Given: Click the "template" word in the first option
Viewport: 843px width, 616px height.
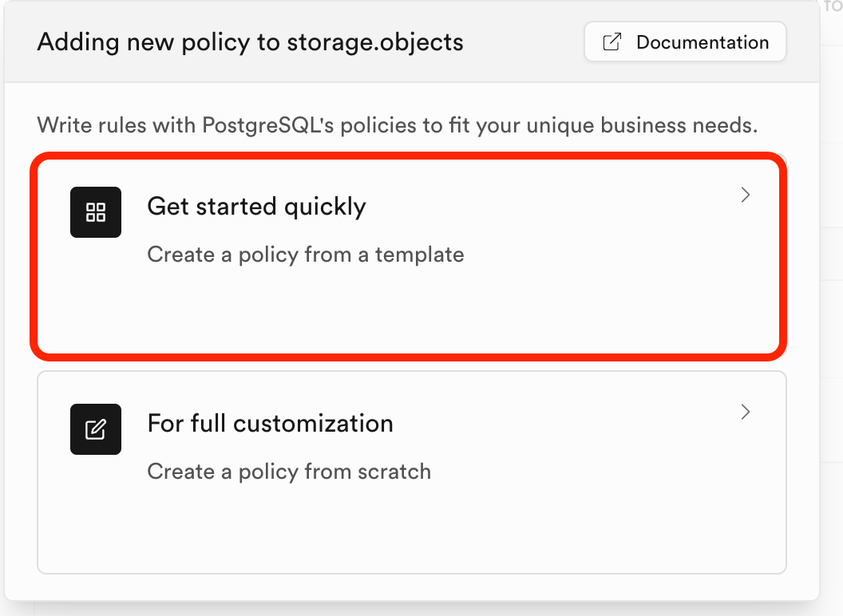Looking at the screenshot, I should click(x=419, y=255).
